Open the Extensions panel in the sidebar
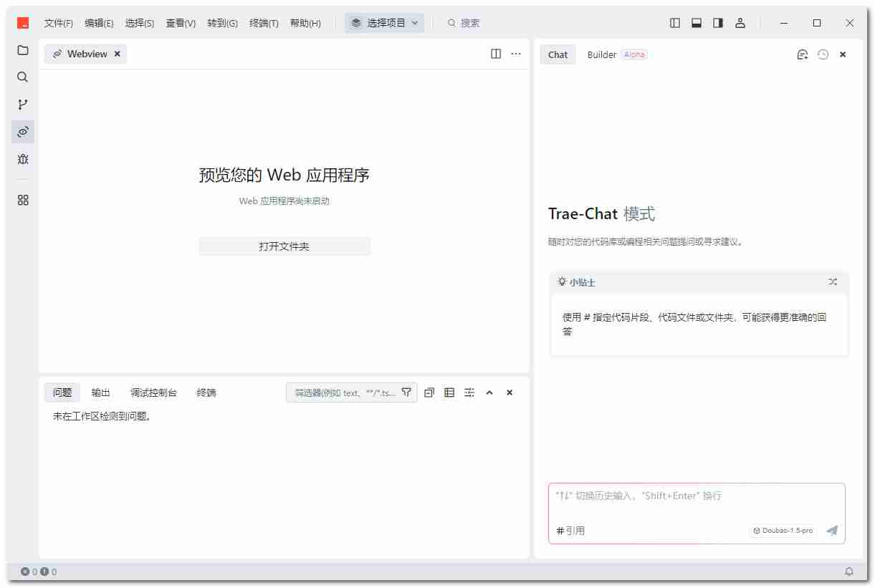875x588 pixels. click(22, 200)
